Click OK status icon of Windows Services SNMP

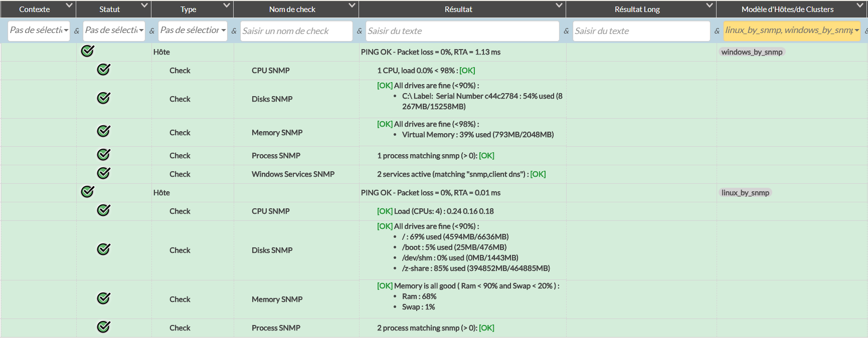[103, 173]
